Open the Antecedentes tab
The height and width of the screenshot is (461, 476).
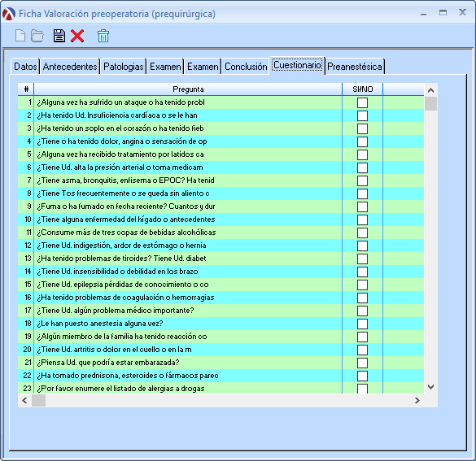(70, 67)
